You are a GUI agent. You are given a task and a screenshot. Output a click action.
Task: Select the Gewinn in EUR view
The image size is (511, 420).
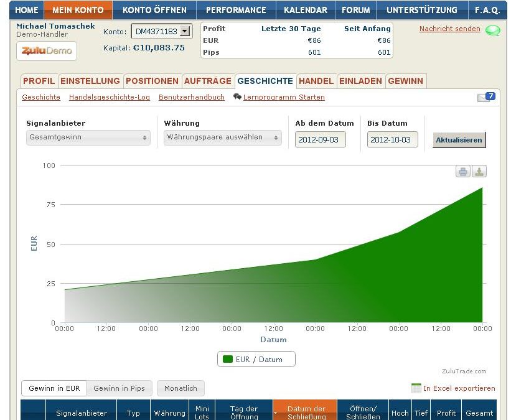point(54,388)
